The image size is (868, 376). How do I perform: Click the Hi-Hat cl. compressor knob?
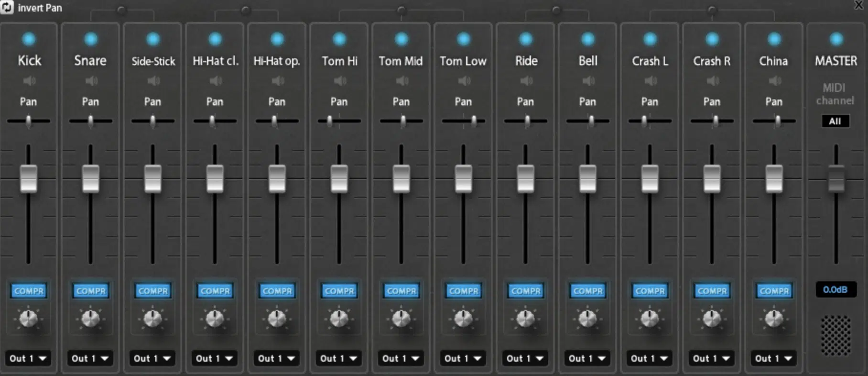pyautogui.click(x=215, y=318)
